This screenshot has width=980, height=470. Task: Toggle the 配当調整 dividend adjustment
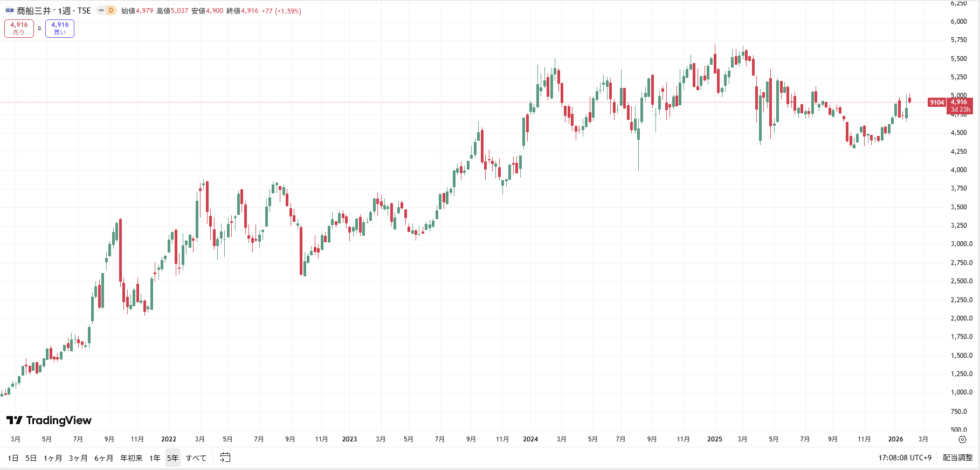point(957,458)
